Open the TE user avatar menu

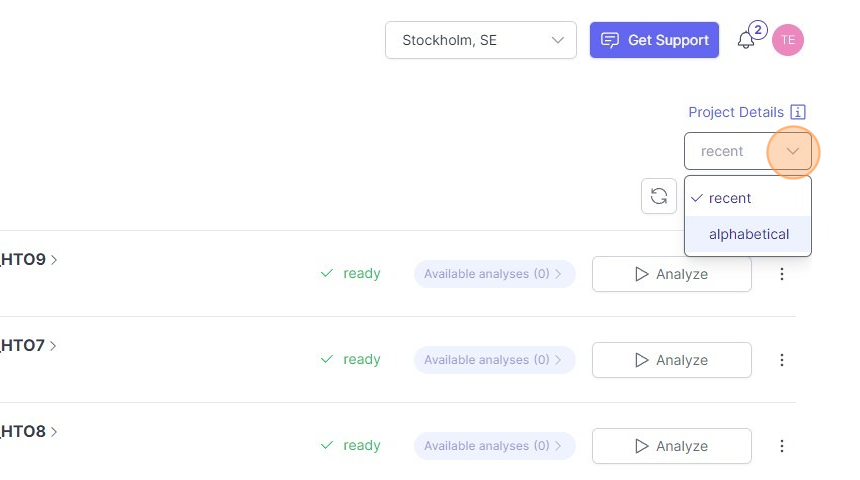[x=788, y=40]
